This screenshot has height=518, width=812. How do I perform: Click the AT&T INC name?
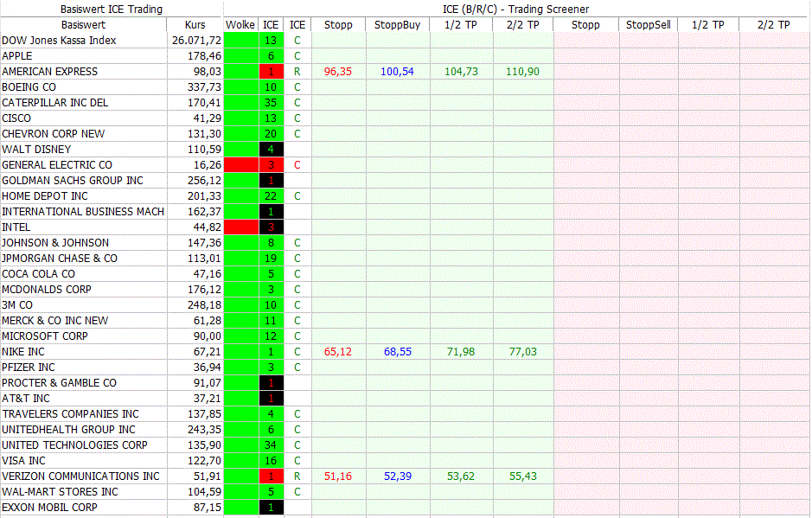(26, 399)
